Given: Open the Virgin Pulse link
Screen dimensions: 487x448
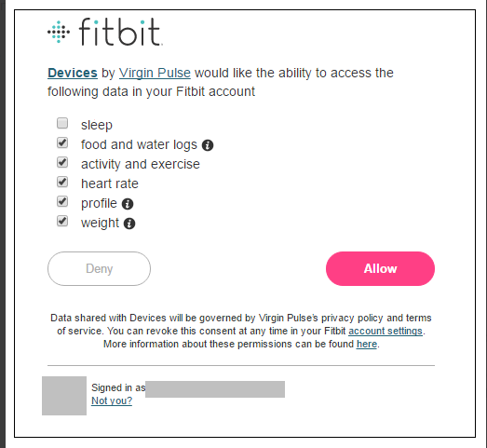Looking at the screenshot, I should tap(155, 73).
